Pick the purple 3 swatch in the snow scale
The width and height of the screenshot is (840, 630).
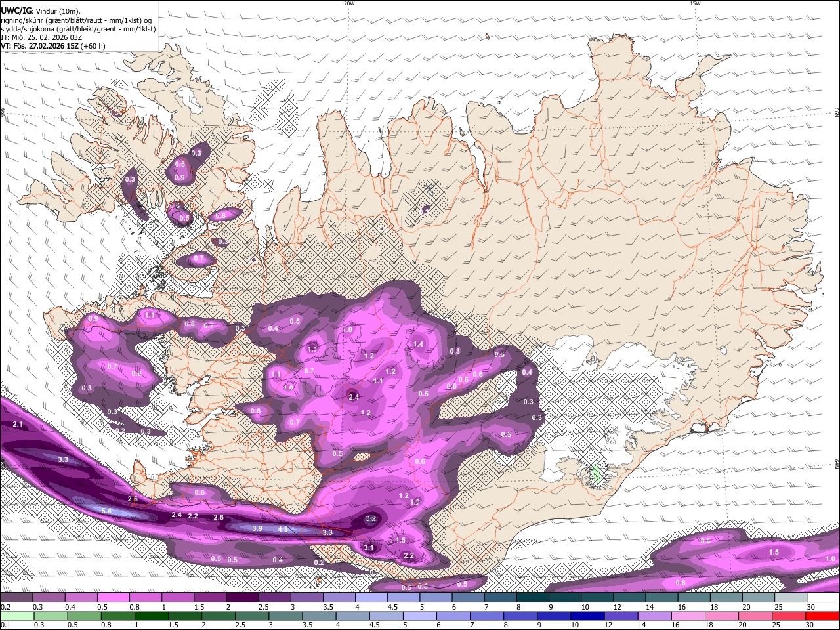tap(306, 598)
